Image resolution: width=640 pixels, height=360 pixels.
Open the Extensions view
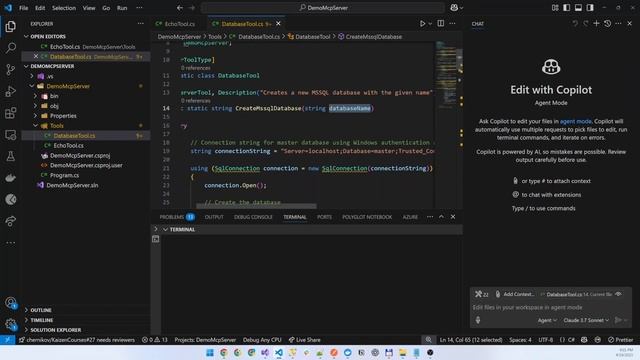point(11,113)
